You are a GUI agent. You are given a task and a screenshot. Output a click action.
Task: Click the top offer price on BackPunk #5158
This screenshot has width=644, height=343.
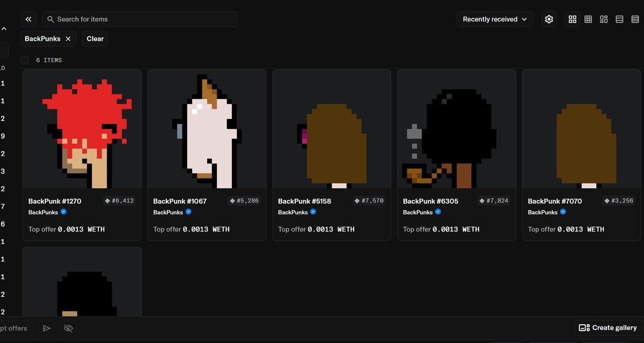(x=331, y=229)
